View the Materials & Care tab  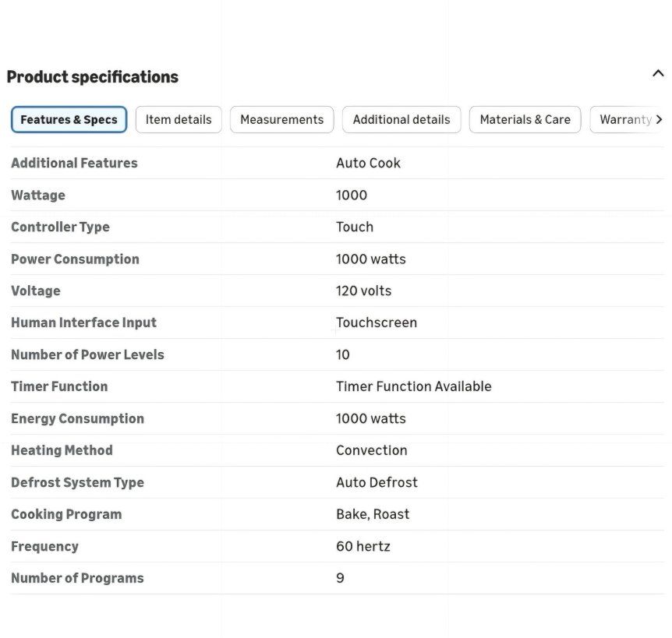pos(525,119)
